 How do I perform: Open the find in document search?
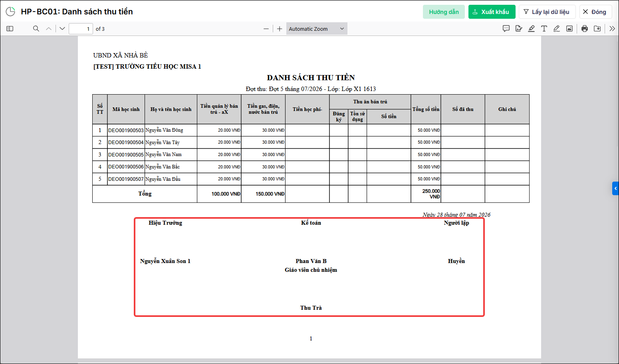pyautogui.click(x=36, y=29)
